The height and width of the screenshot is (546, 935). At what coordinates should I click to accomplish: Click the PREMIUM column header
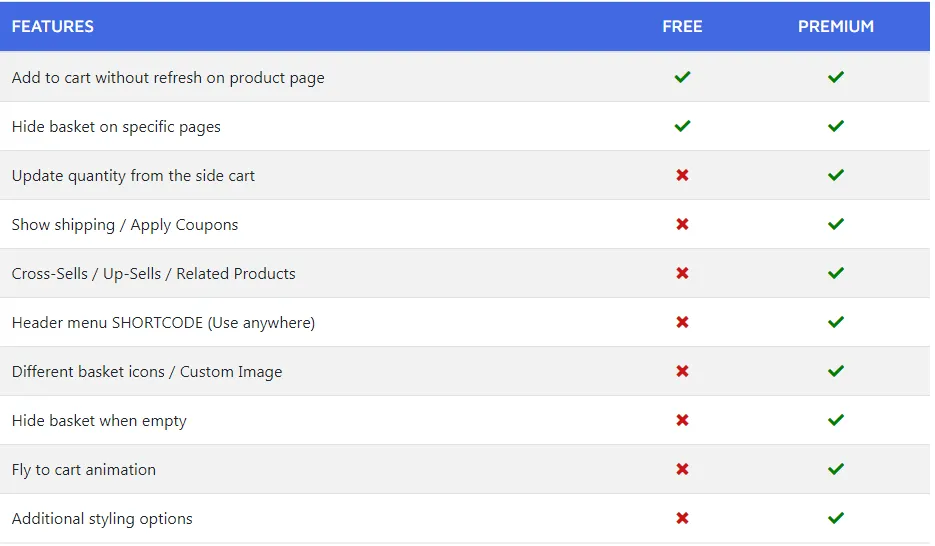(x=836, y=27)
